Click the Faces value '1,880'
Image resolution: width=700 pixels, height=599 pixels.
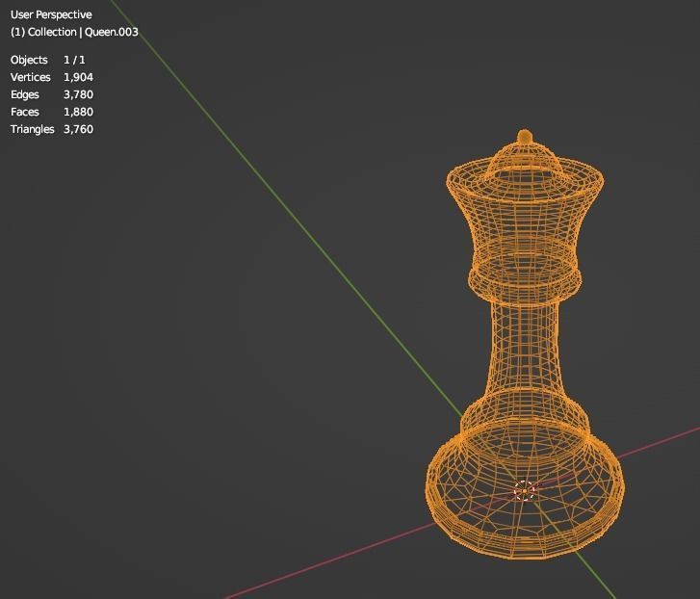point(78,112)
